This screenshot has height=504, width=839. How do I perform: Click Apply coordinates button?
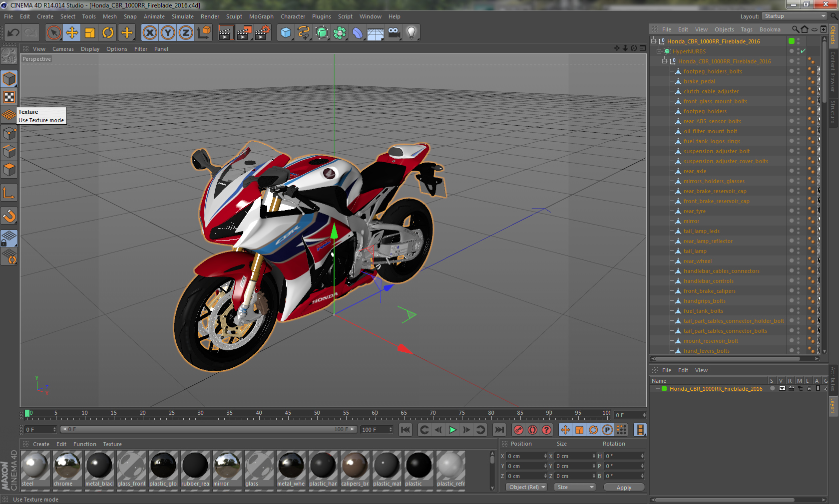pyautogui.click(x=624, y=488)
